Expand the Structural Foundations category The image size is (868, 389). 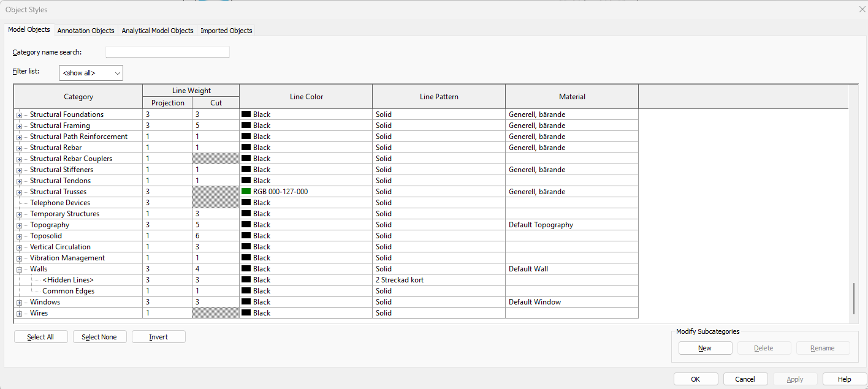click(20, 115)
